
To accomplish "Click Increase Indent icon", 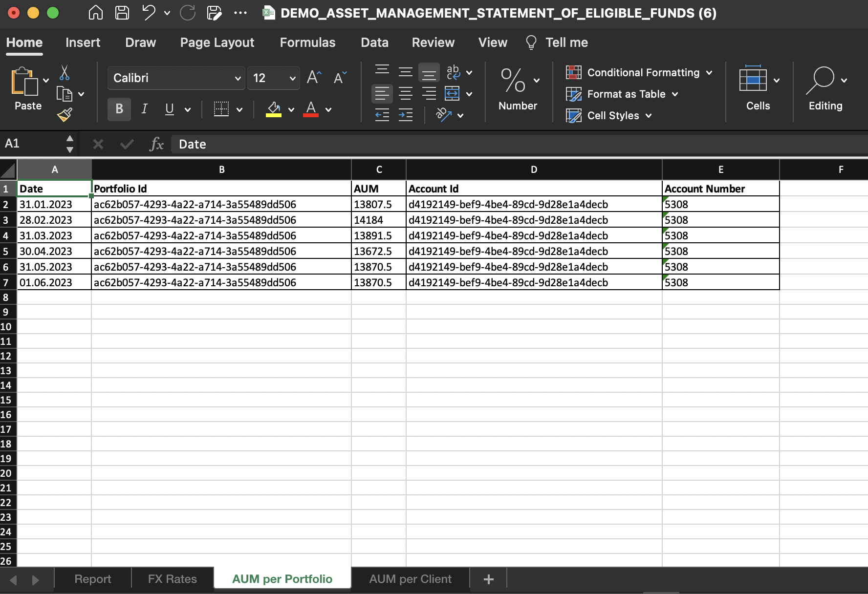I will click(406, 115).
